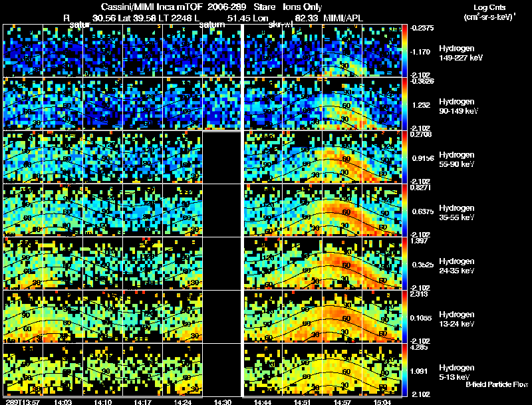Click the 0.1055 color scale value
532x405 pixels.
[422, 318]
